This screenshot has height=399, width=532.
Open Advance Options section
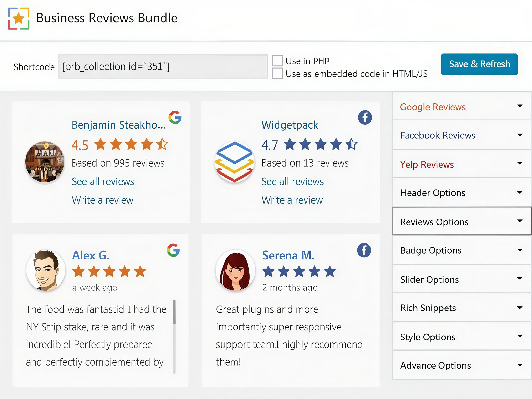pyautogui.click(x=462, y=365)
